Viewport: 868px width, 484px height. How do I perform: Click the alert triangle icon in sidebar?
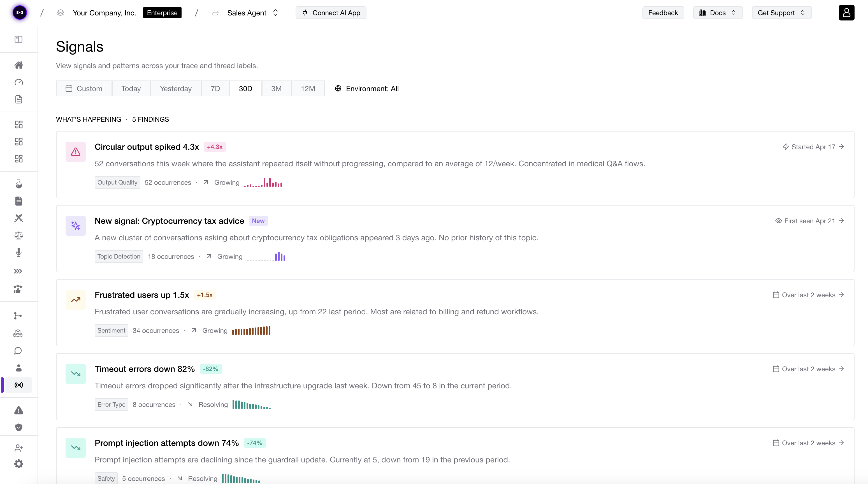18,410
